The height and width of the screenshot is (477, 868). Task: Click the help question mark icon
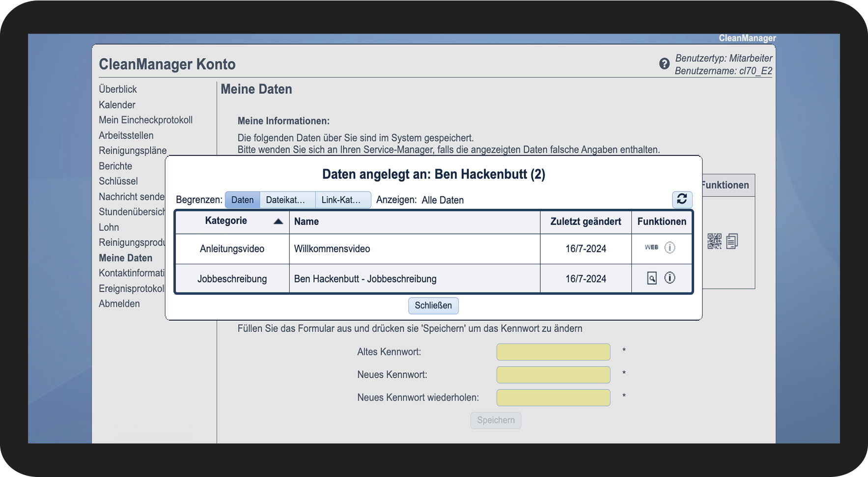tap(664, 64)
